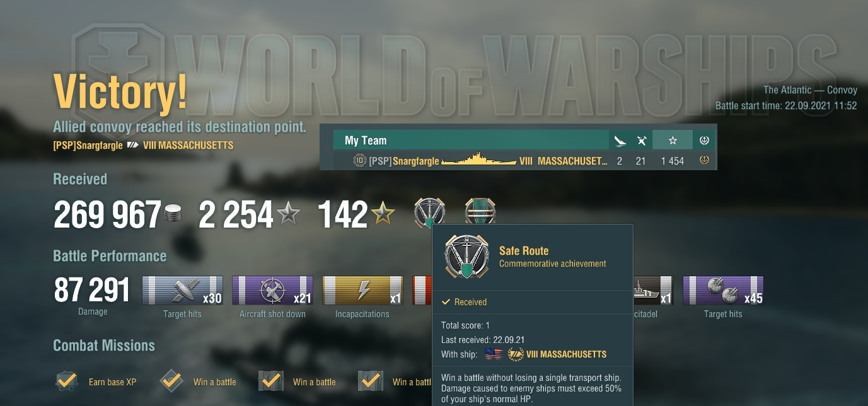Click the citadel hit ribbon
Viewport: 868px width, 406px height.
pos(653,291)
